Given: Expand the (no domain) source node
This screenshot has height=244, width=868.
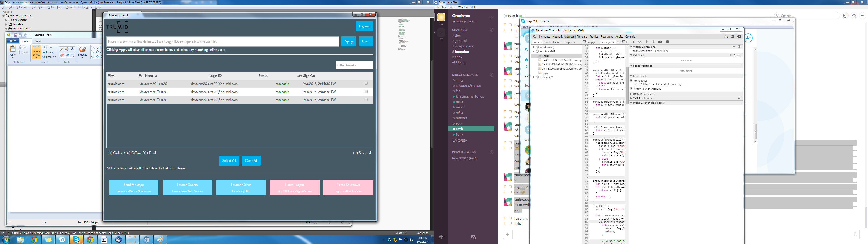Looking at the screenshot, I should pos(534,47).
